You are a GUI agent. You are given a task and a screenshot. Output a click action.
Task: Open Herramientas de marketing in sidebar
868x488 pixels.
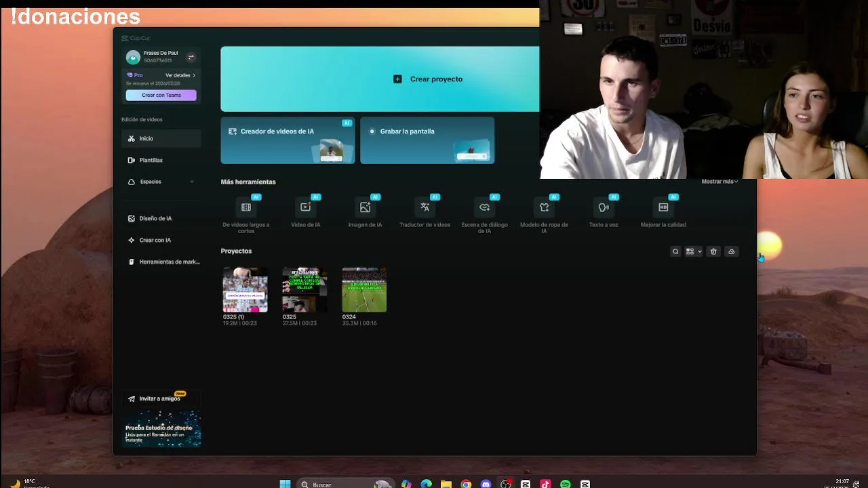coord(161,262)
